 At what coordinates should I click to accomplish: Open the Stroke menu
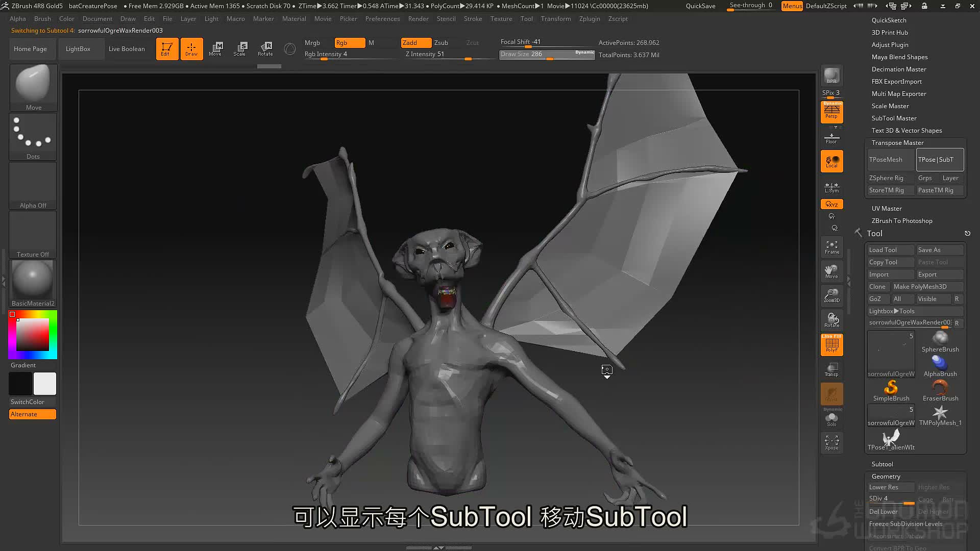473,19
